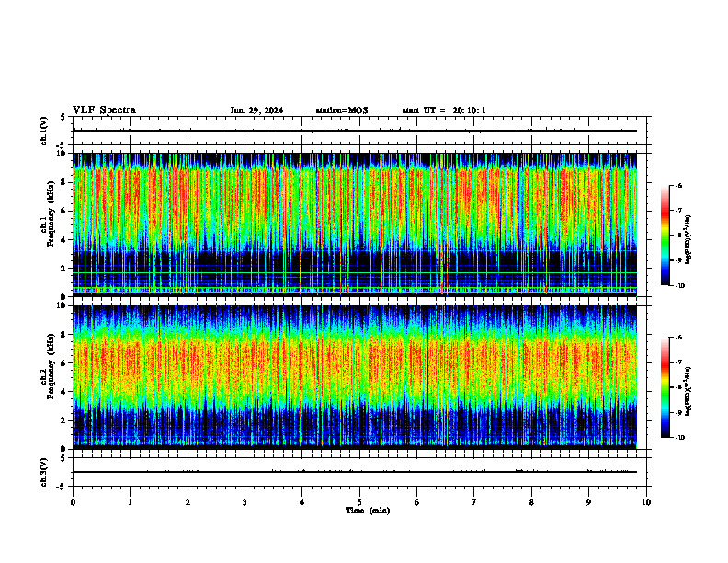Click inside the ch.1 spectrogram panel
The image size is (728, 563).
point(355,224)
